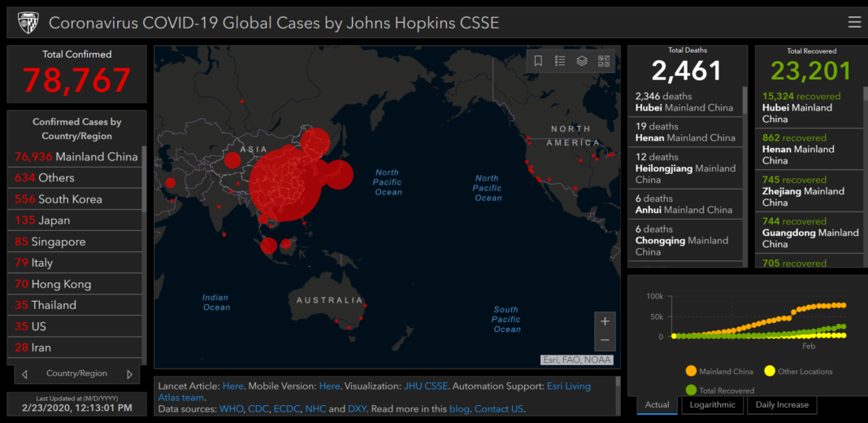Go to previous Country/Region list view arrow
Viewport: 868px width, 423px height.
[24, 374]
